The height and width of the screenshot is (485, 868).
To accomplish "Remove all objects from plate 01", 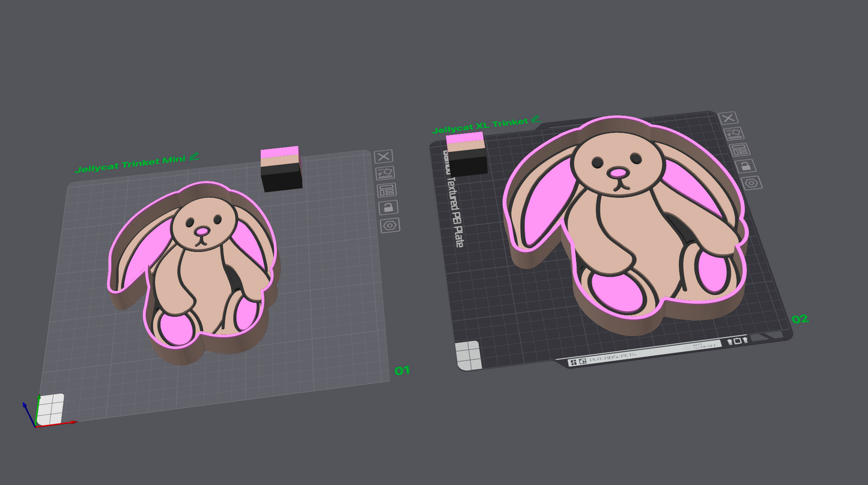I will [x=383, y=157].
